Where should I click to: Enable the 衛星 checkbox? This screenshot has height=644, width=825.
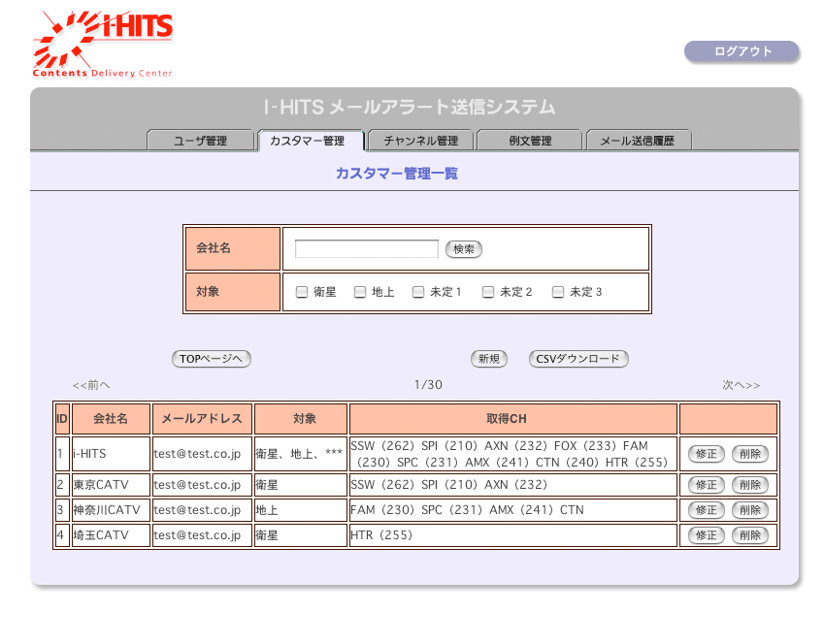302,292
